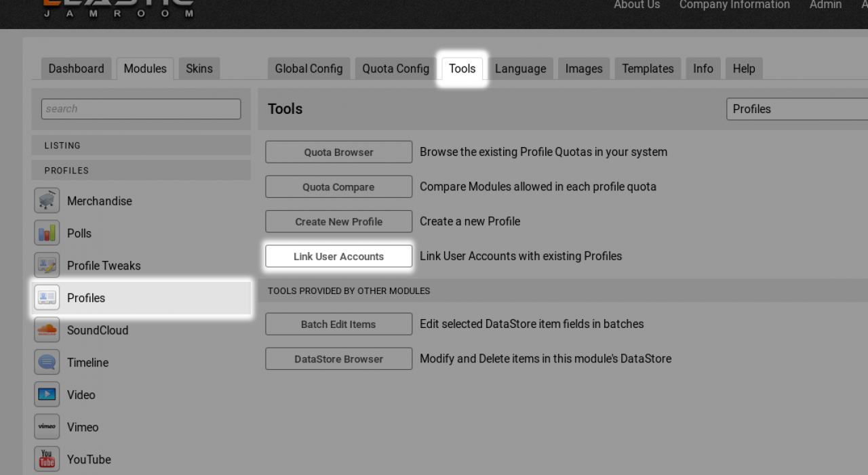Open the Language tab
Image resolution: width=868 pixels, height=475 pixels.
(x=521, y=68)
